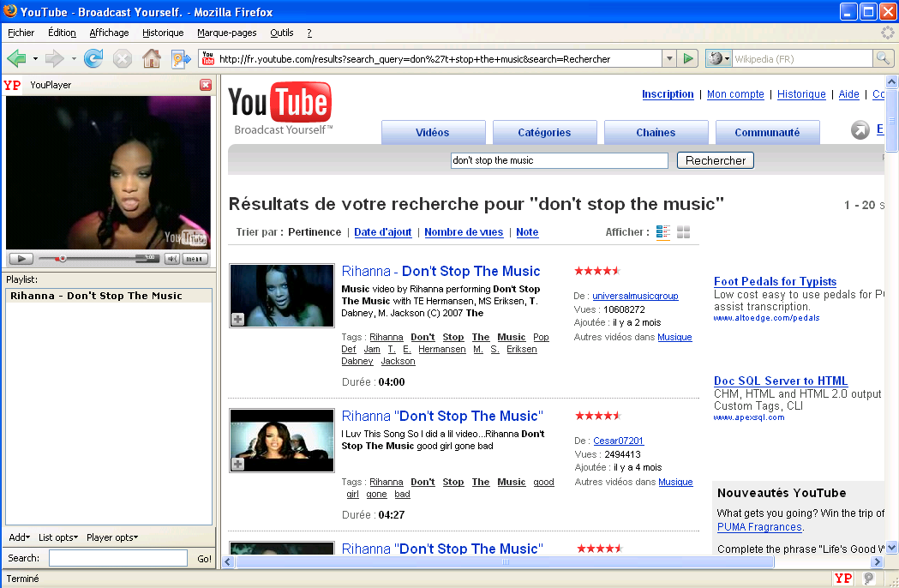Add Cesar07201's video with plus icon
899x588 pixels.
click(x=238, y=464)
